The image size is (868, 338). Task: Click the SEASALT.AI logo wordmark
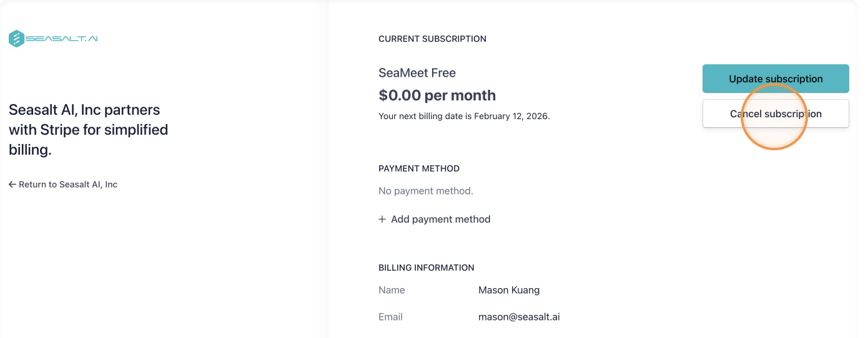[62, 39]
